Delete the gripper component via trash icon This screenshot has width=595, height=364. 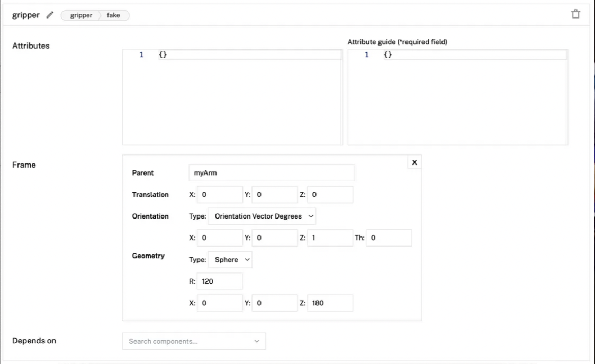pos(575,14)
